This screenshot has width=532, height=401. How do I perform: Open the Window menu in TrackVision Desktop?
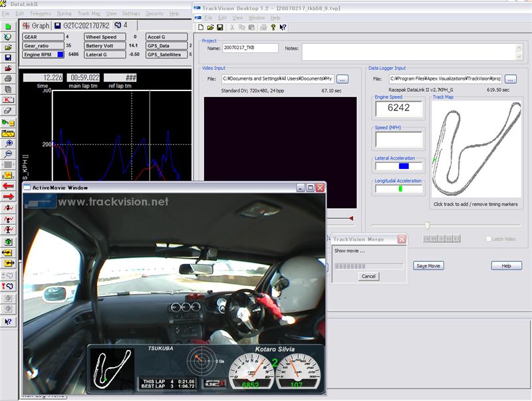(257, 18)
